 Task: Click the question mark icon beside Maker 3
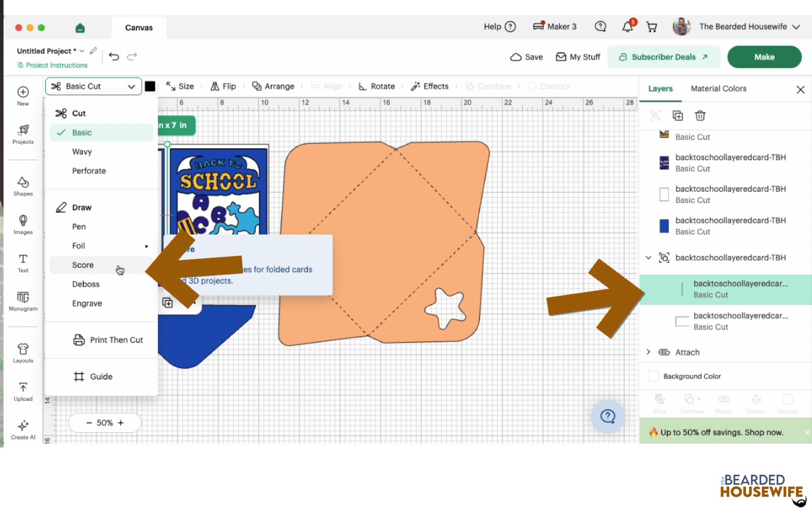pyautogui.click(x=600, y=26)
